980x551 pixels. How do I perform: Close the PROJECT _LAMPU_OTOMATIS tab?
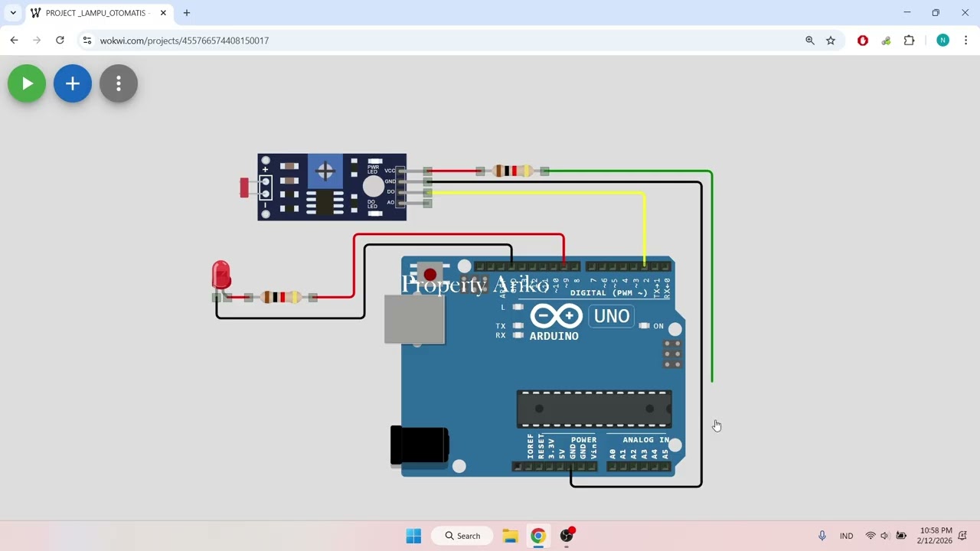coord(163,13)
